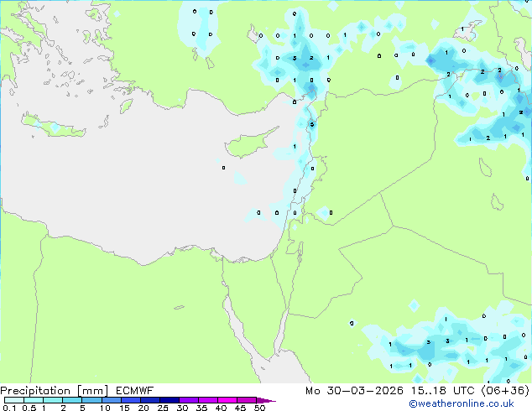Click the legend arrow tip beyond 50 mm
Viewport: 532px width, 411px height.
(266, 400)
